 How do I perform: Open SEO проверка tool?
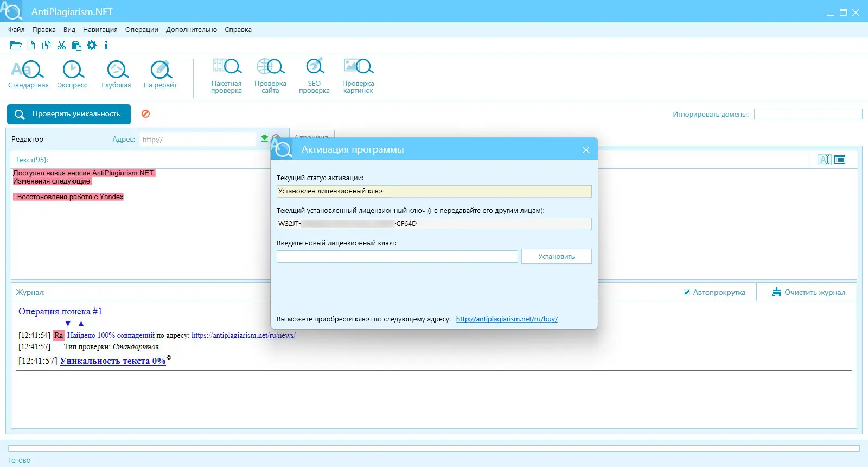tap(314, 76)
